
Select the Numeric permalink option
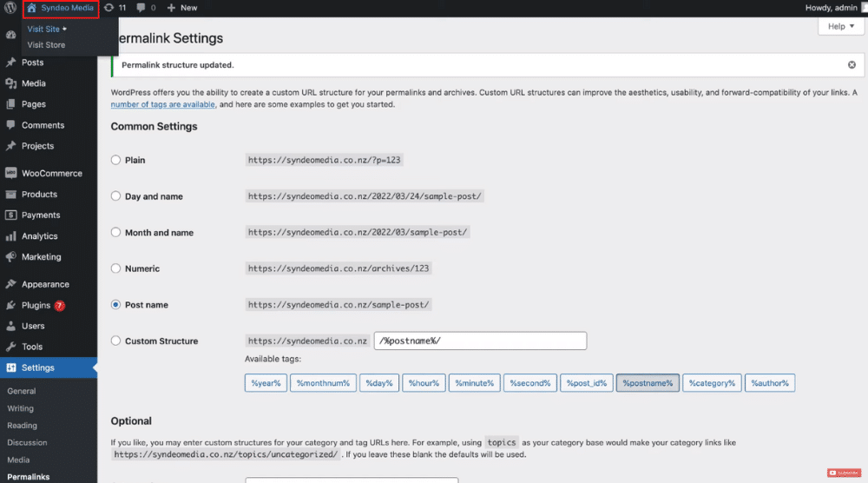(115, 268)
